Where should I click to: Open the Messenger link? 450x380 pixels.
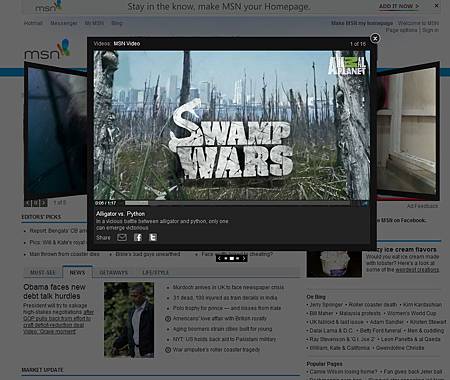point(64,23)
